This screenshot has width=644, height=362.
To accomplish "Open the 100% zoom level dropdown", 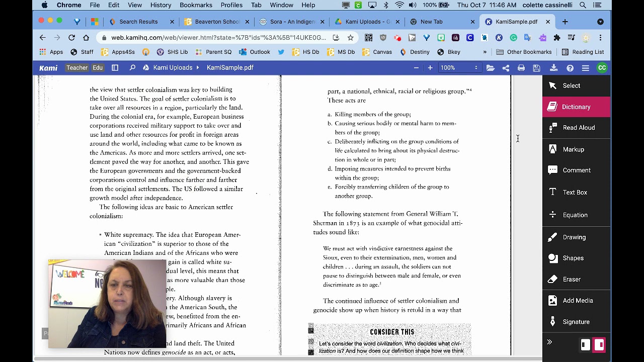I will point(459,67).
